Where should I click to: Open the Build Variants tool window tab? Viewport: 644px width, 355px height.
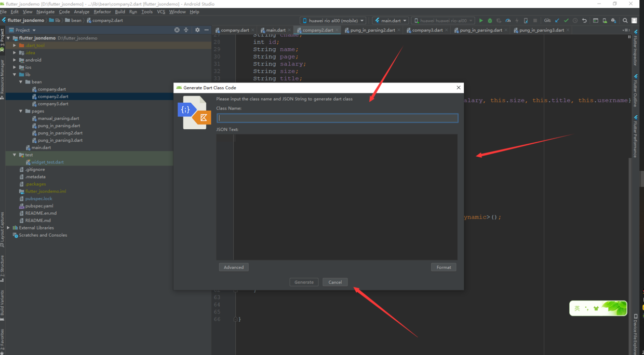coord(2,307)
